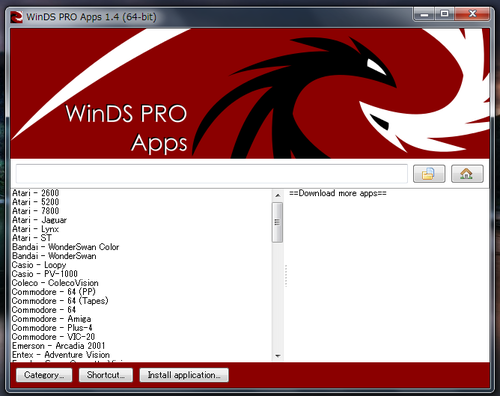The width and height of the screenshot is (500, 396).
Task: Select Entex - Adventure Vision
Action: [61, 355]
